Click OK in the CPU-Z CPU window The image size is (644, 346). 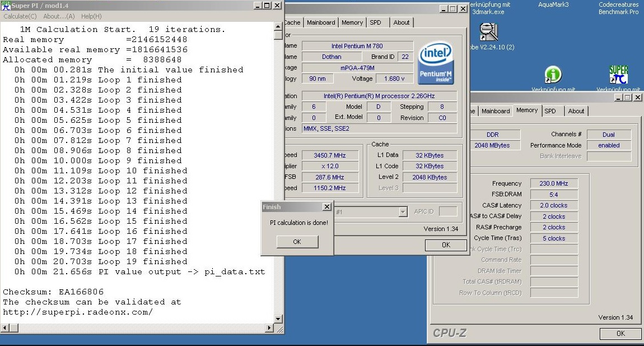(446, 245)
